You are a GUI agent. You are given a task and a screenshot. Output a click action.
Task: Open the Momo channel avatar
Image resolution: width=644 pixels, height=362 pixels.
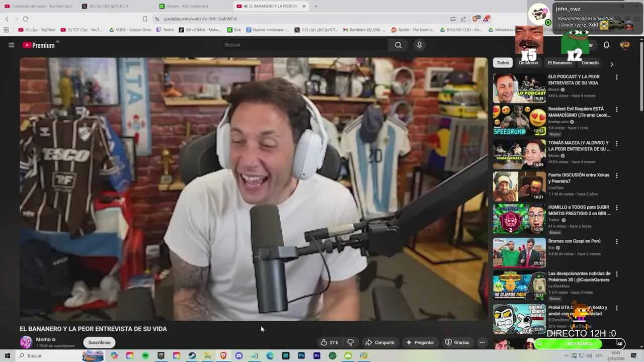[26, 342]
